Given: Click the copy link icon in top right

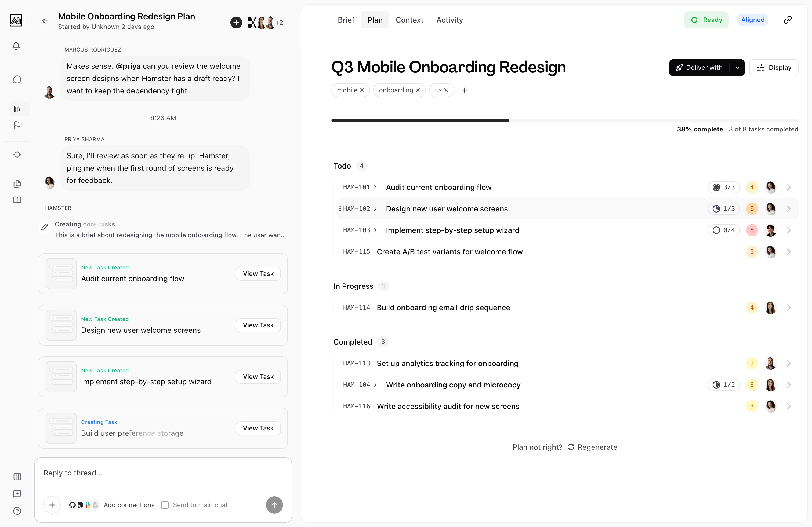Looking at the screenshot, I should [788, 19].
